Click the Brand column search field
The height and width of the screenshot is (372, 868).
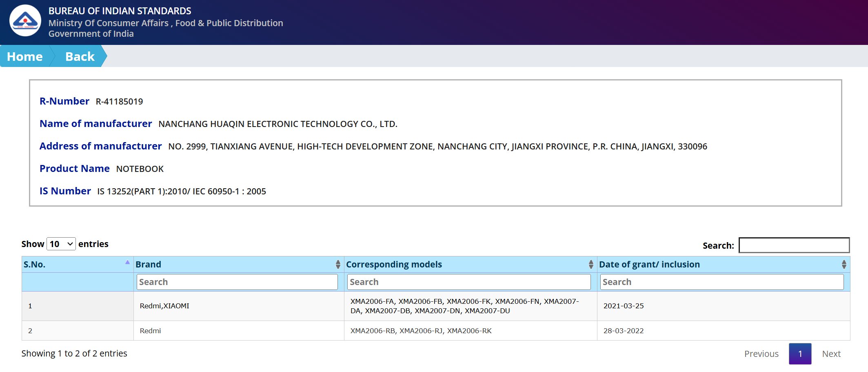tap(237, 282)
